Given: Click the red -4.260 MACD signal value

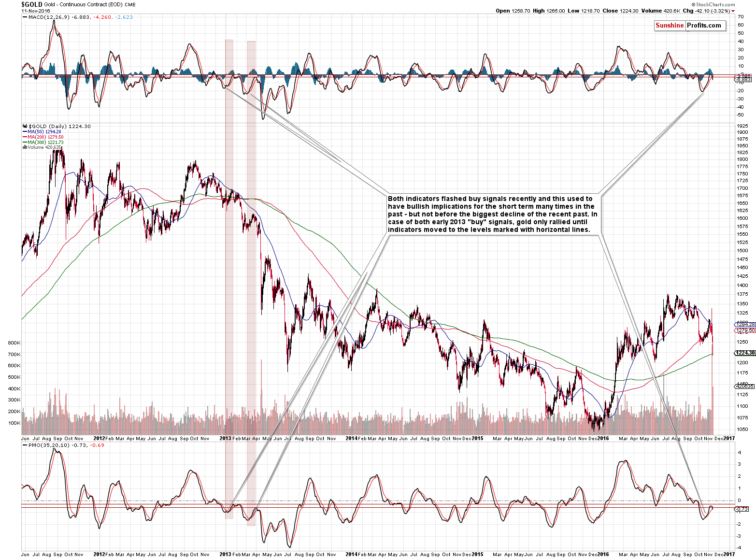Looking at the screenshot, I should 103,17.
